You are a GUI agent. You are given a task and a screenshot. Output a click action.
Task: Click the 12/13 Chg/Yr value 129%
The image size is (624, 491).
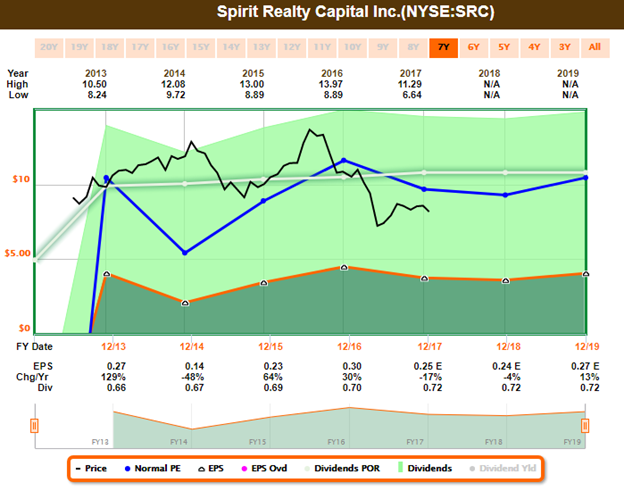[113, 377]
